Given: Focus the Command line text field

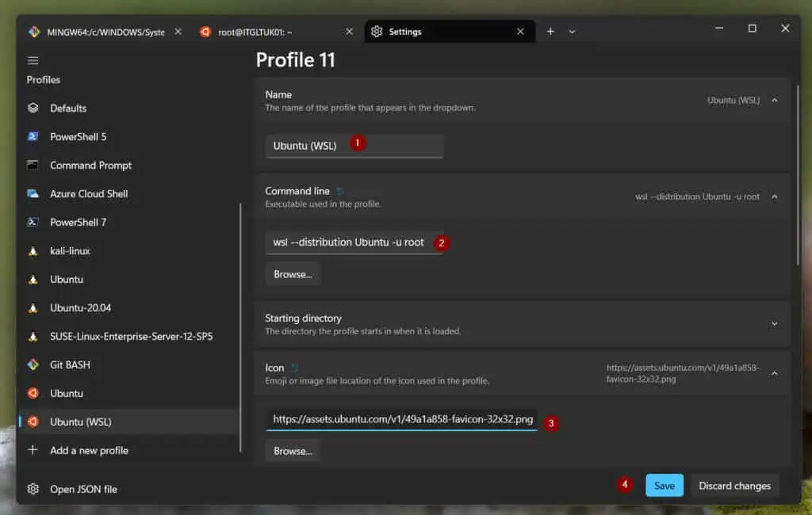Looking at the screenshot, I should pyautogui.click(x=354, y=242).
